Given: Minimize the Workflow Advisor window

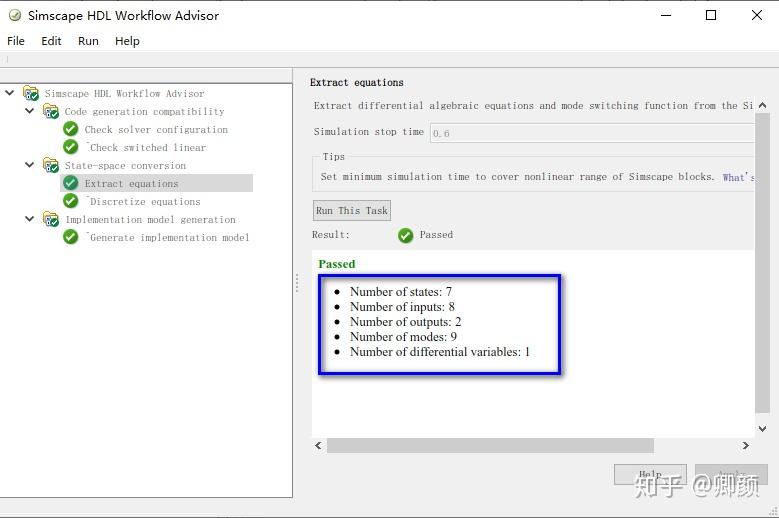Looking at the screenshot, I should (x=666, y=15).
